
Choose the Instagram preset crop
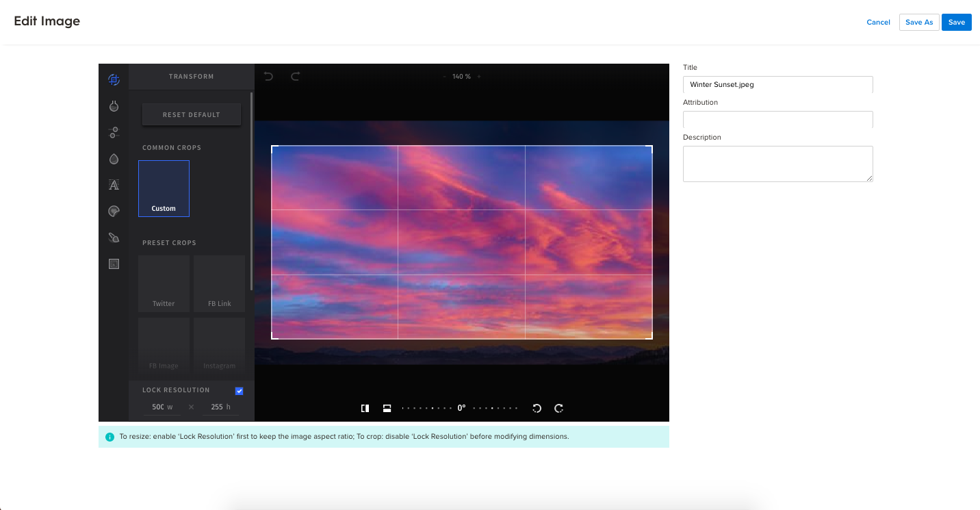pyautogui.click(x=219, y=345)
